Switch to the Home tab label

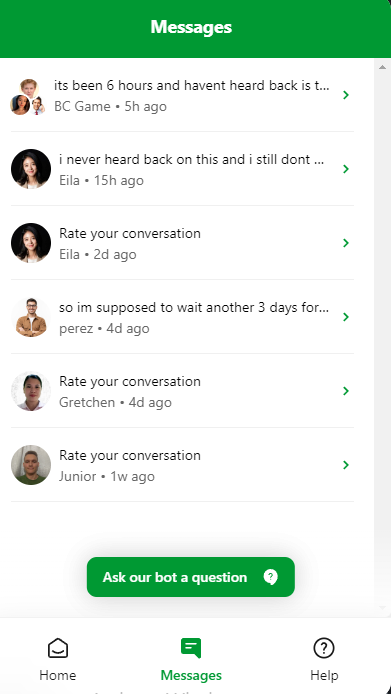tap(58, 675)
